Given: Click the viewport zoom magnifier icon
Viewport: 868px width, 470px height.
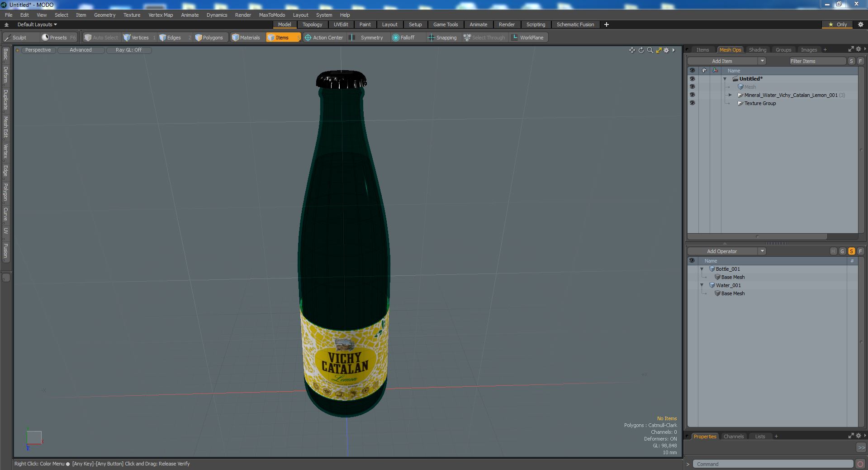Looking at the screenshot, I should coord(650,50).
